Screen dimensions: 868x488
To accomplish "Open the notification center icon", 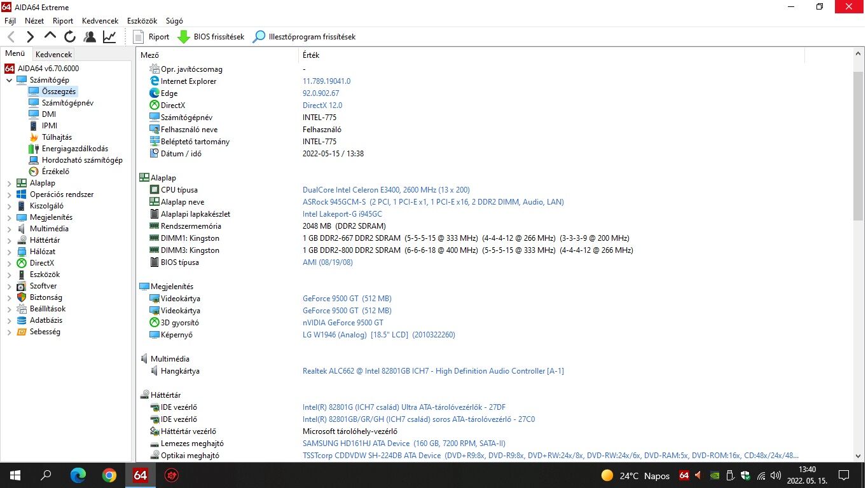I will (844, 475).
